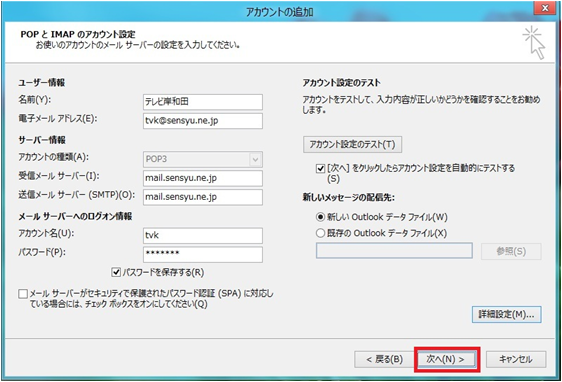Click the 送信メール サーバー SMTP field
The image size is (562, 382).
coord(203,197)
